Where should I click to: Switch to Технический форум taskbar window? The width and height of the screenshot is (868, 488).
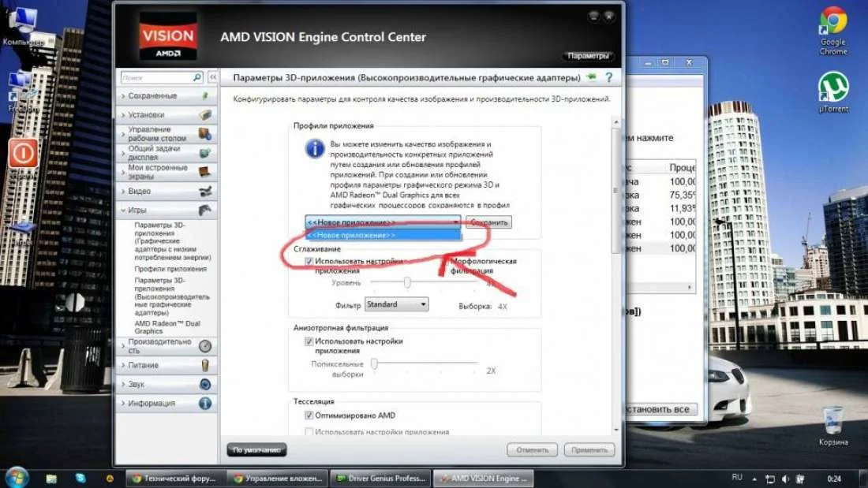coord(175,479)
